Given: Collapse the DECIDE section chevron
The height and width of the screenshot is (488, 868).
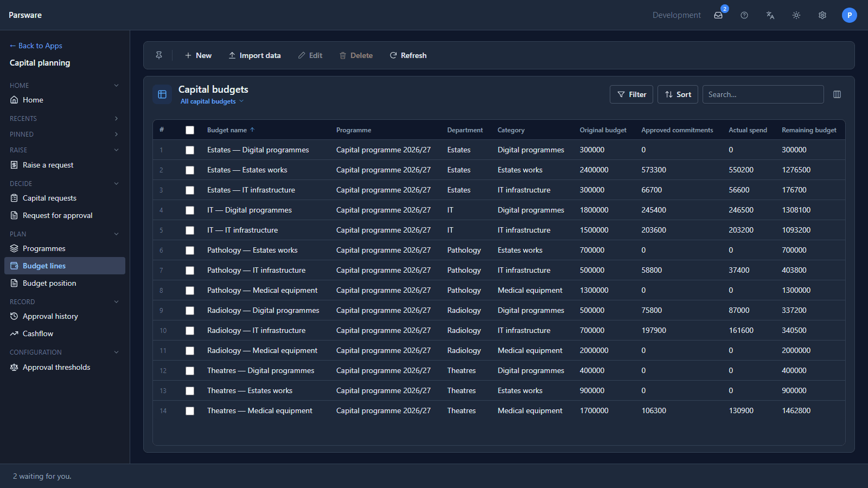Looking at the screenshot, I should click(x=116, y=183).
